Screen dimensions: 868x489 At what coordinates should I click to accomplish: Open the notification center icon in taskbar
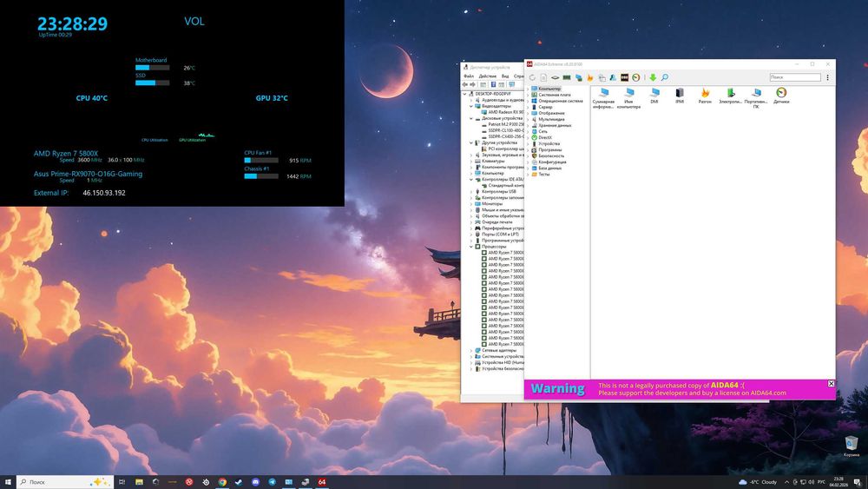pyautogui.click(x=858, y=482)
